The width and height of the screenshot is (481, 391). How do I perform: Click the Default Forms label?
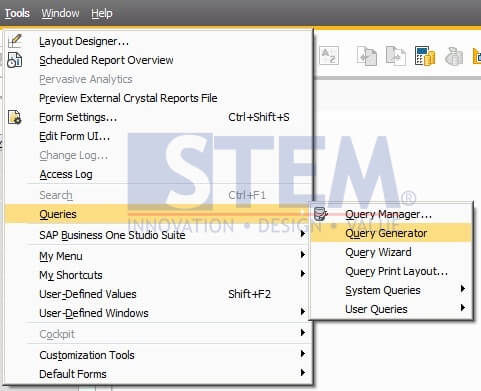point(73,374)
